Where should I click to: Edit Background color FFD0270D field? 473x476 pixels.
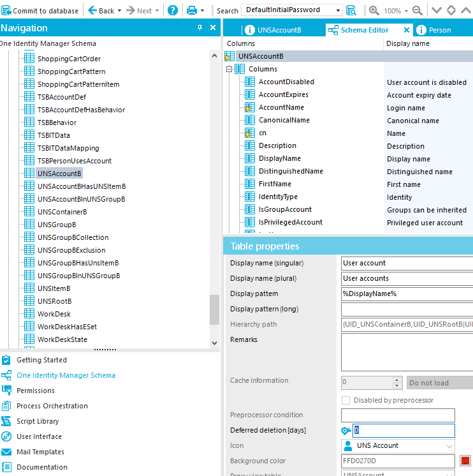pos(398,461)
